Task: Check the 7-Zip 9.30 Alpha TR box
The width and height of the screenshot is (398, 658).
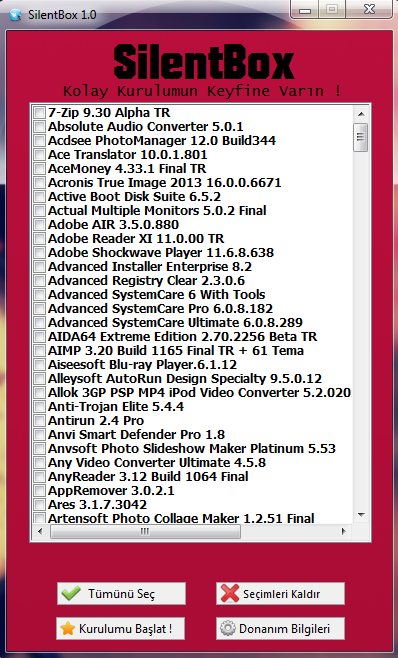Action: [x=39, y=112]
